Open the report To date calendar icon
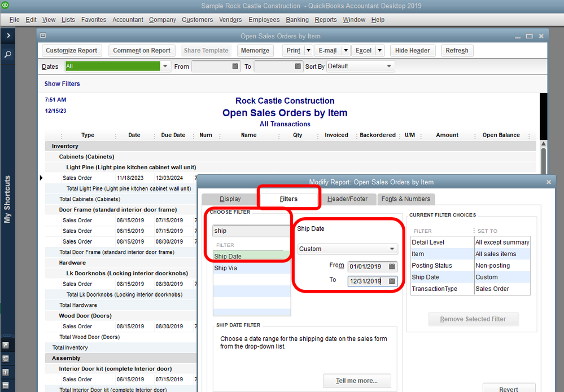The width and height of the screenshot is (564, 392). [x=298, y=66]
